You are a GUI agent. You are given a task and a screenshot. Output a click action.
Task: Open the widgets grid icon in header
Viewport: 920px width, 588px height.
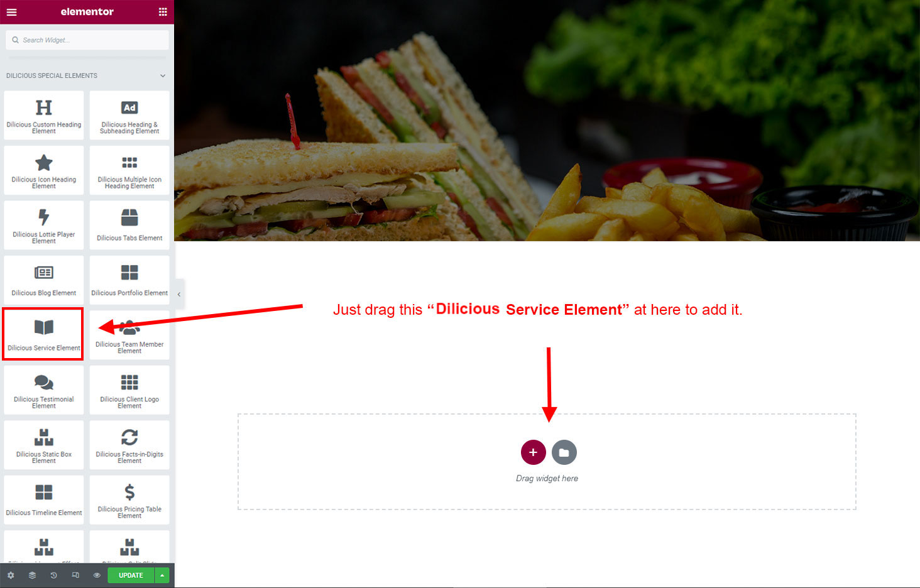click(163, 12)
